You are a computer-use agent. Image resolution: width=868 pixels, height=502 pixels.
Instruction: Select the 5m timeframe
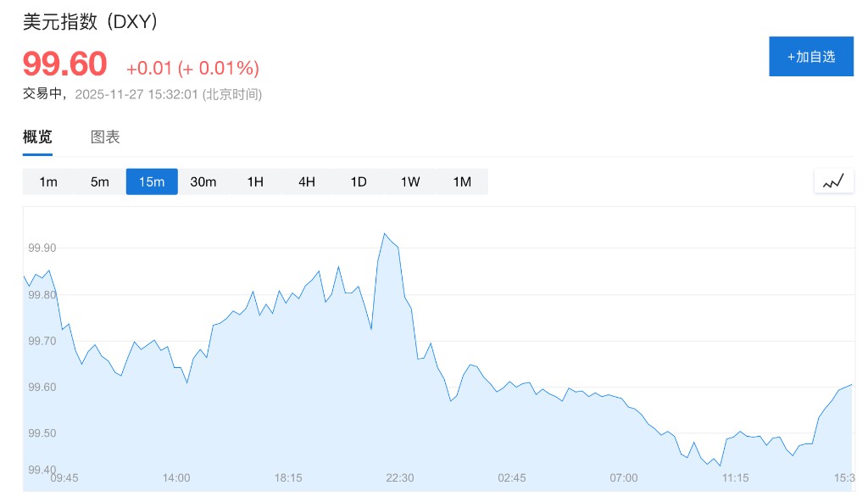(100, 181)
